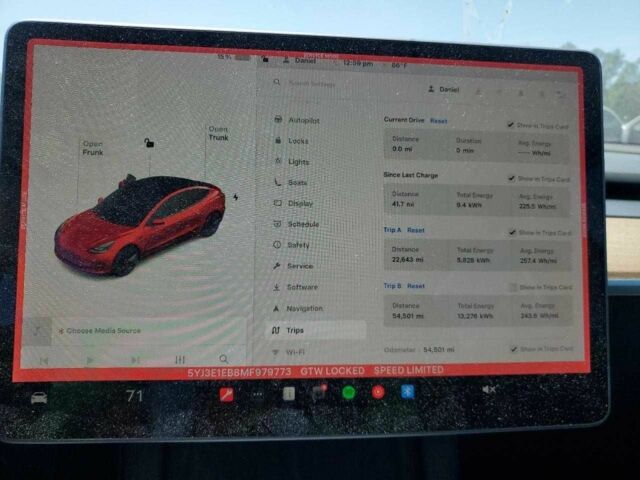Open Service settings
This screenshot has height=480, width=640.
point(293,266)
